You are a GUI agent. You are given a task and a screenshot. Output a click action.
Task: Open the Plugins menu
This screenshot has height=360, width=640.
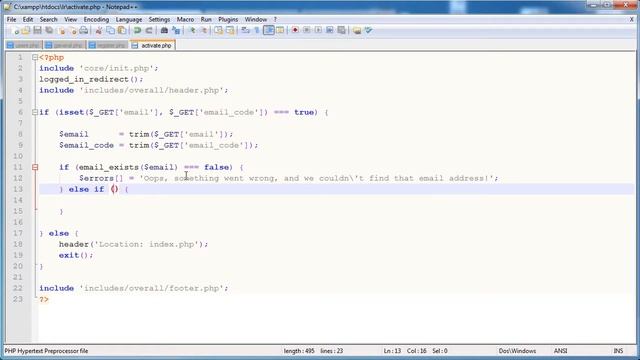pos(228,19)
